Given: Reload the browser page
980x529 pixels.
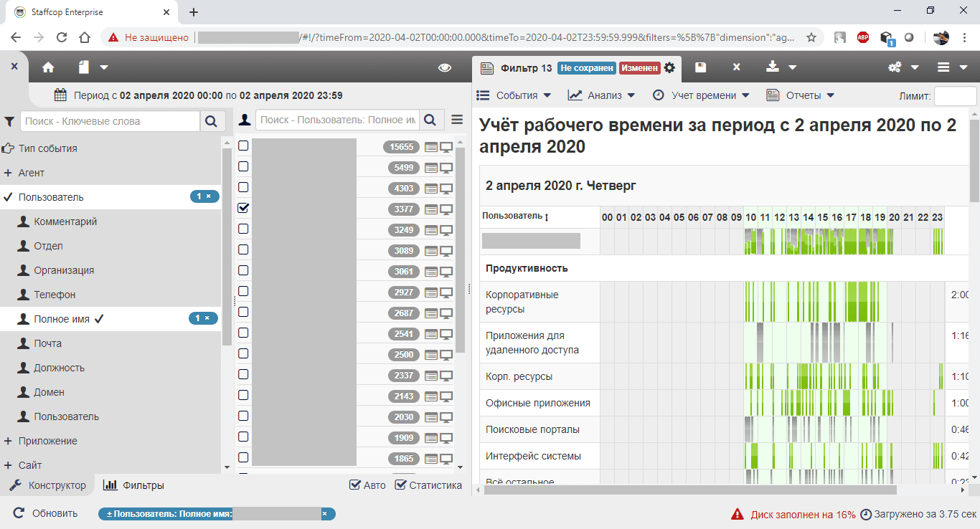Looking at the screenshot, I should 62,37.
